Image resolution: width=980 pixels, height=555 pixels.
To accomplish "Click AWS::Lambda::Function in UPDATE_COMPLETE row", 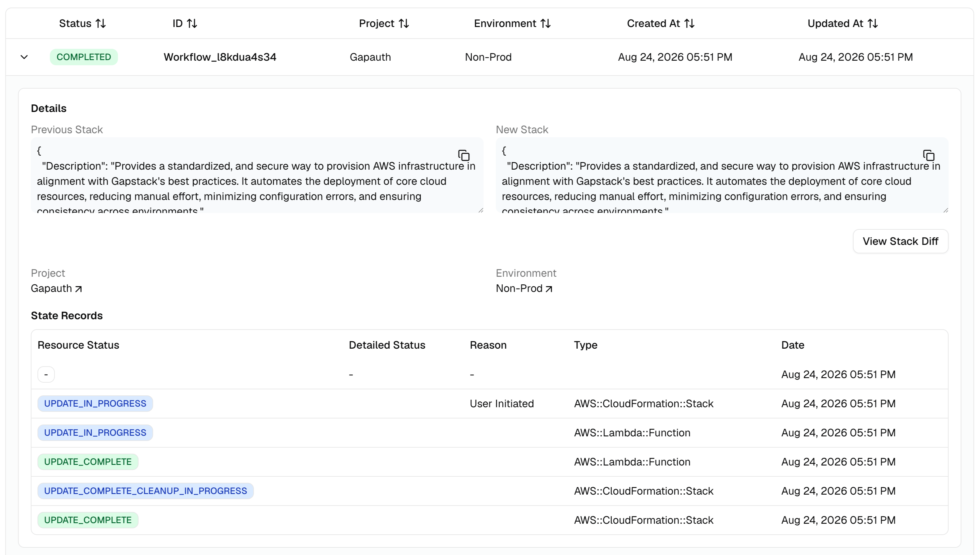I will coord(632,462).
